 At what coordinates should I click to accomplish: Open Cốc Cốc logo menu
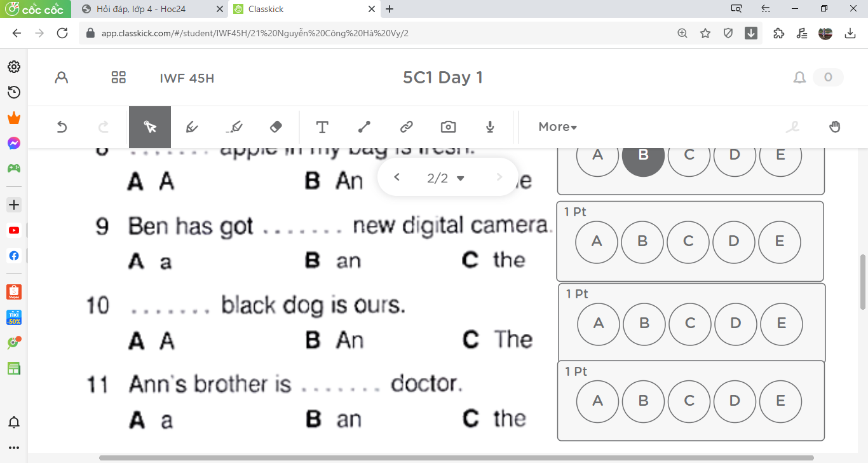click(35, 9)
